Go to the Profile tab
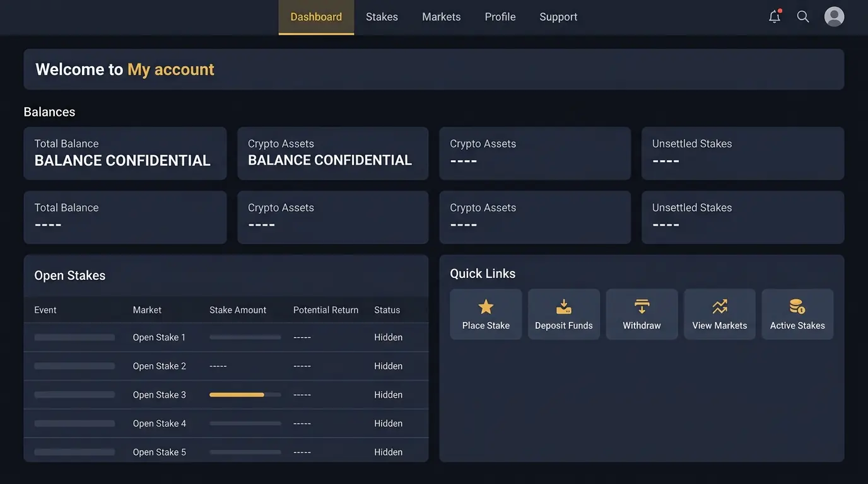This screenshot has width=868, height=484. (500, 17)
